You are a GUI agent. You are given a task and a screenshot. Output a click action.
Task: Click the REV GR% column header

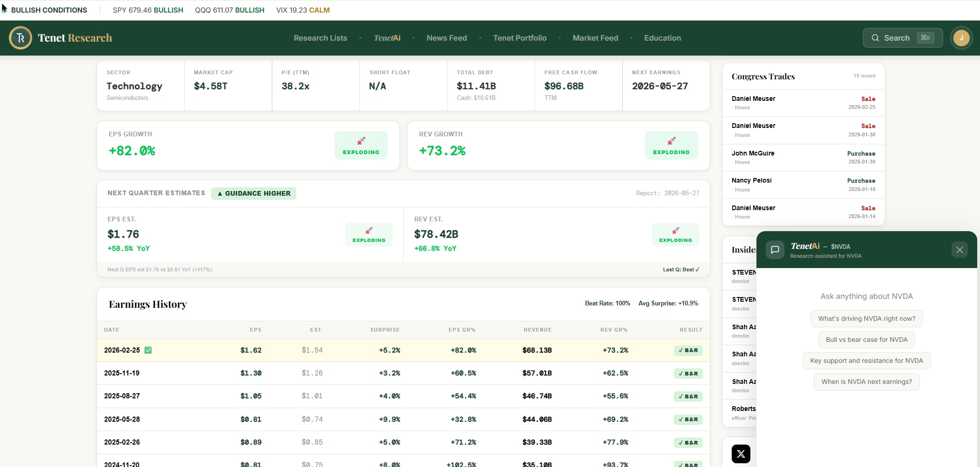tap(614, 330)
